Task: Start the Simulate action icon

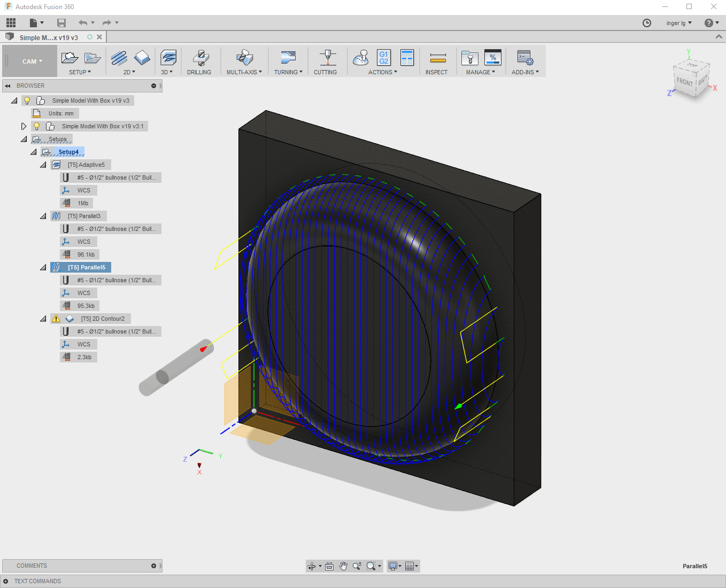Action: point(361,57)
